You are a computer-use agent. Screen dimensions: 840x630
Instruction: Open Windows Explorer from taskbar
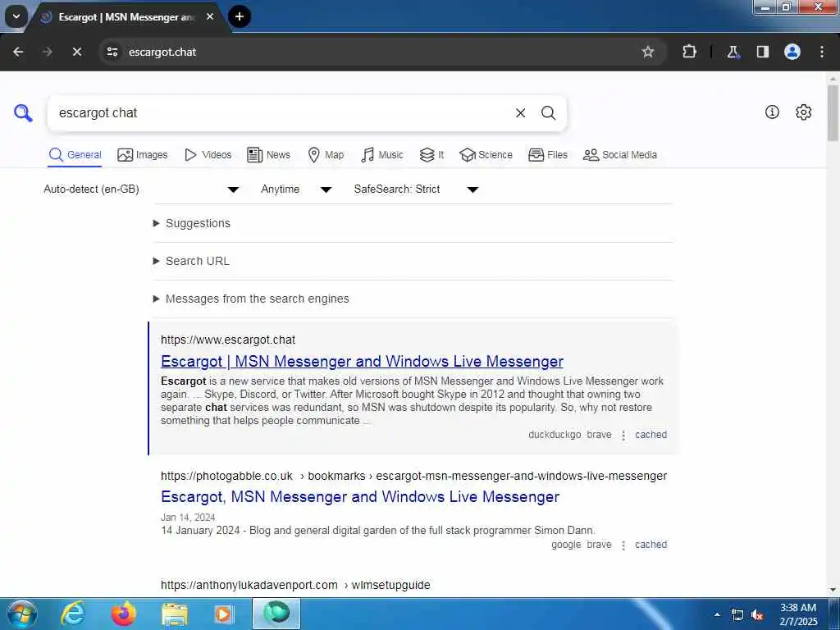click(x=175, y=614)
